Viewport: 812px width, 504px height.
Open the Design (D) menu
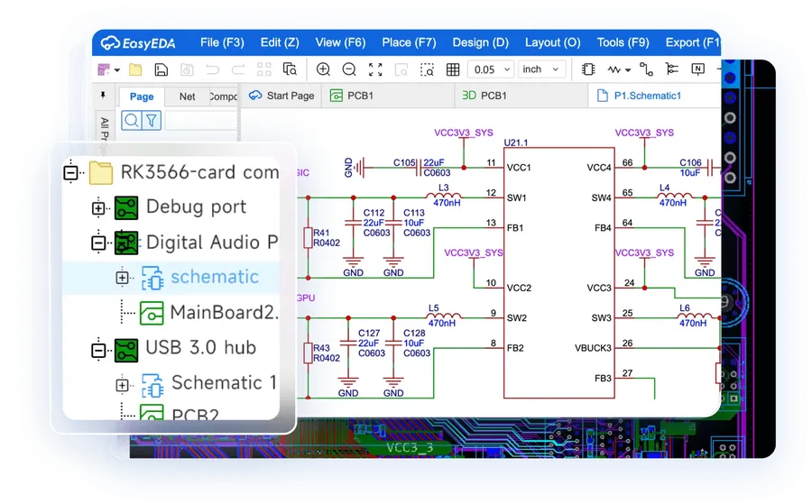pos(481,42)
